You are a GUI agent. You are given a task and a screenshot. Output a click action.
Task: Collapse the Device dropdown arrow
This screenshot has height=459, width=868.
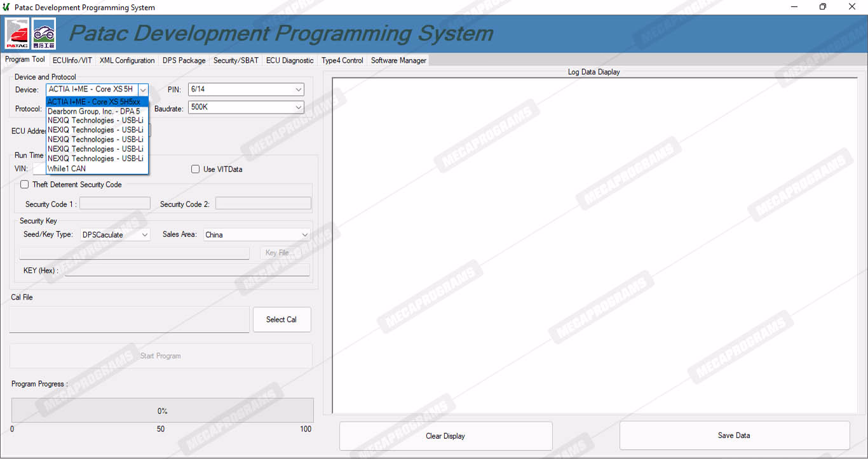coord(143,90)
